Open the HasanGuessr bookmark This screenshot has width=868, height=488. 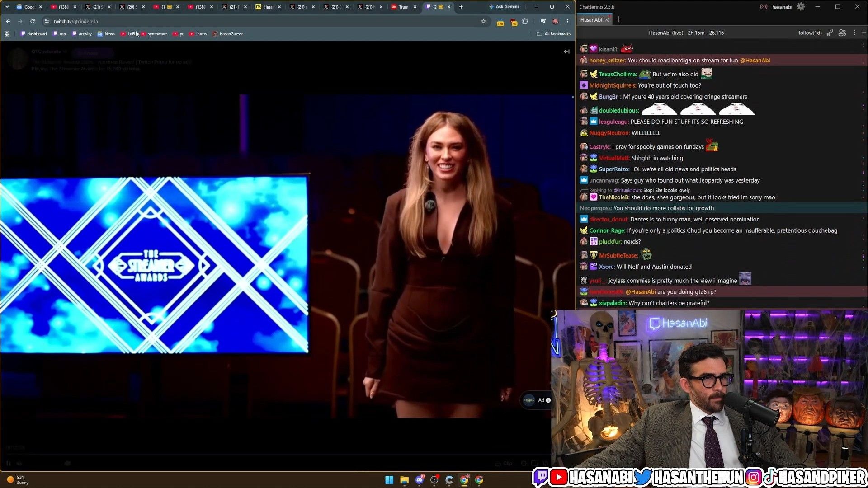click(x=228, y=34)
